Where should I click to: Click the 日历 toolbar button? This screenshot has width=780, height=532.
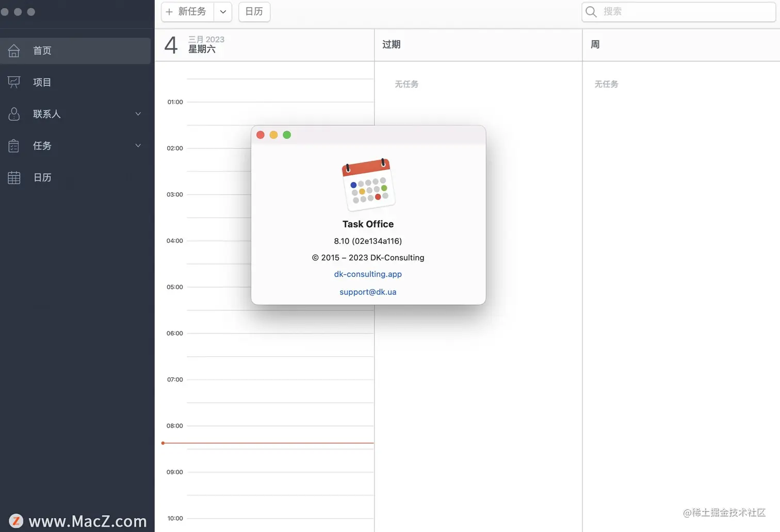[254, 12]
